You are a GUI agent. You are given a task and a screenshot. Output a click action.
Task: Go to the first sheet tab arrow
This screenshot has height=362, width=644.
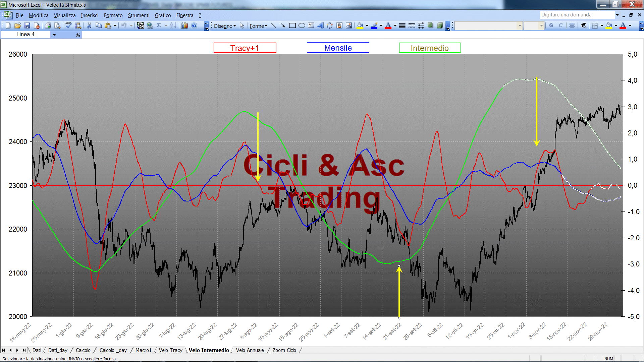tap(4, 350)
